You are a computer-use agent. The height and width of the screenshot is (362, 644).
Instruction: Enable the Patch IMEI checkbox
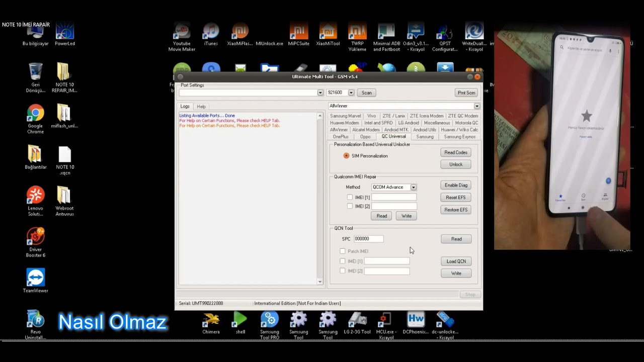[343, 251]
